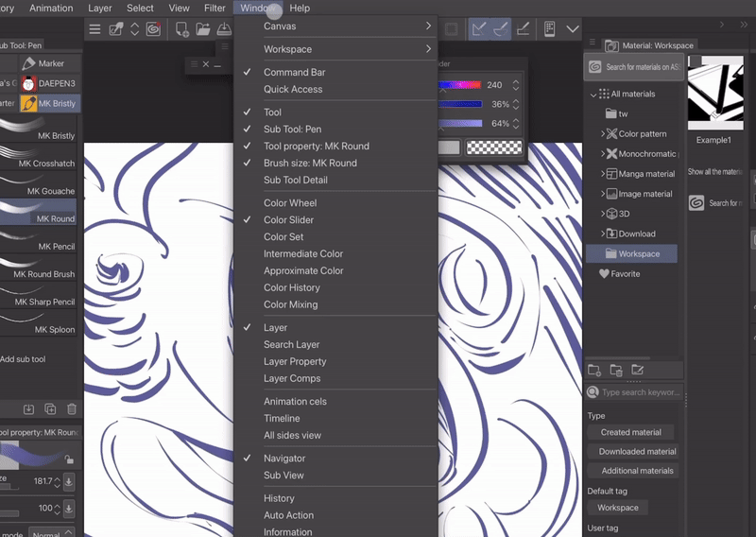Toggle the Snap to Grid icon
Screen dimensions: 756x537
(524, 29)
